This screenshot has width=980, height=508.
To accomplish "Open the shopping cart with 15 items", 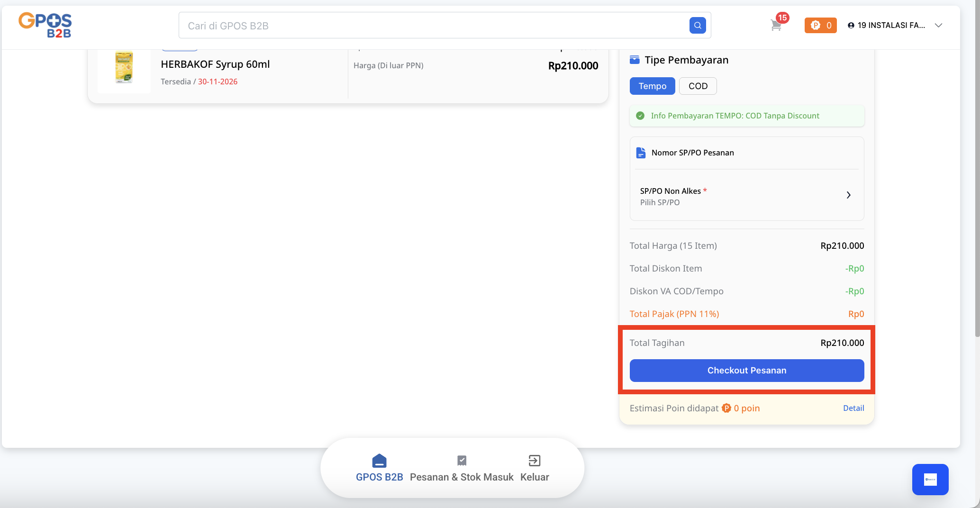I will point(776,26).
